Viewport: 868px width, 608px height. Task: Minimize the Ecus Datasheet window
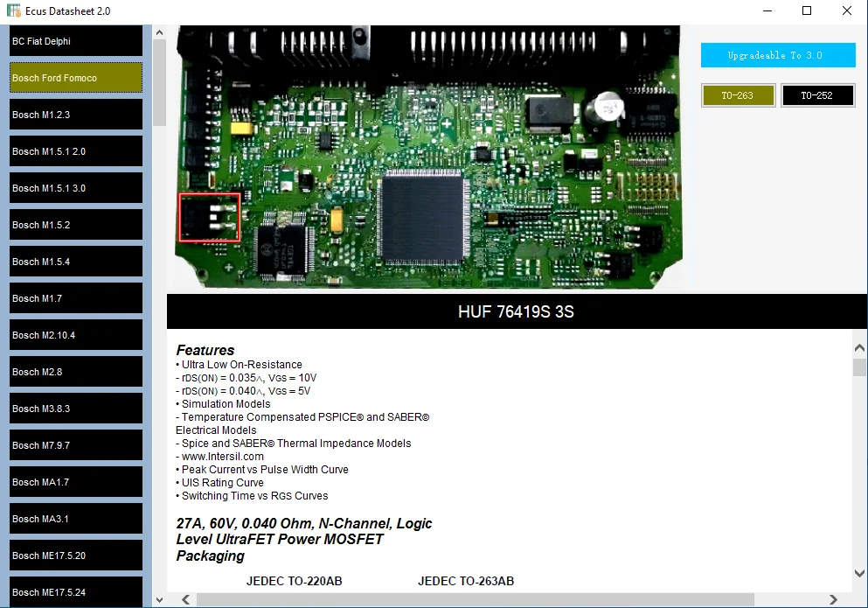(767, 11)
